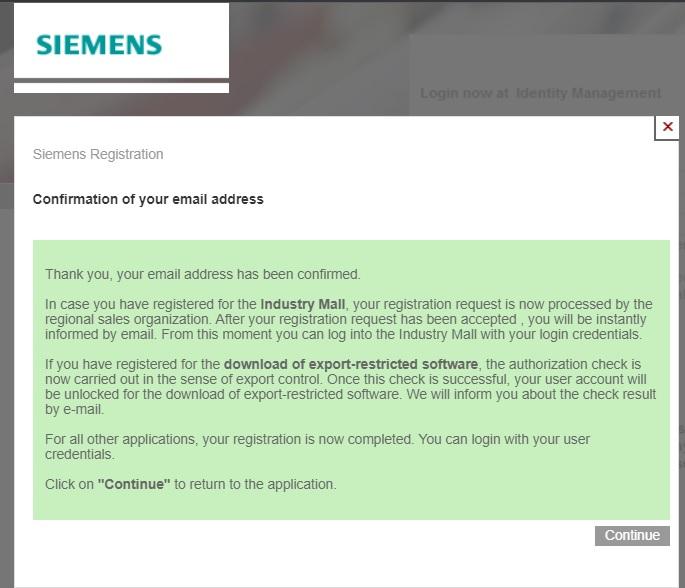Click the "Siemens Registration" dialog title
The width and height of the screenshot is (685, 588).
coord(98,154)
